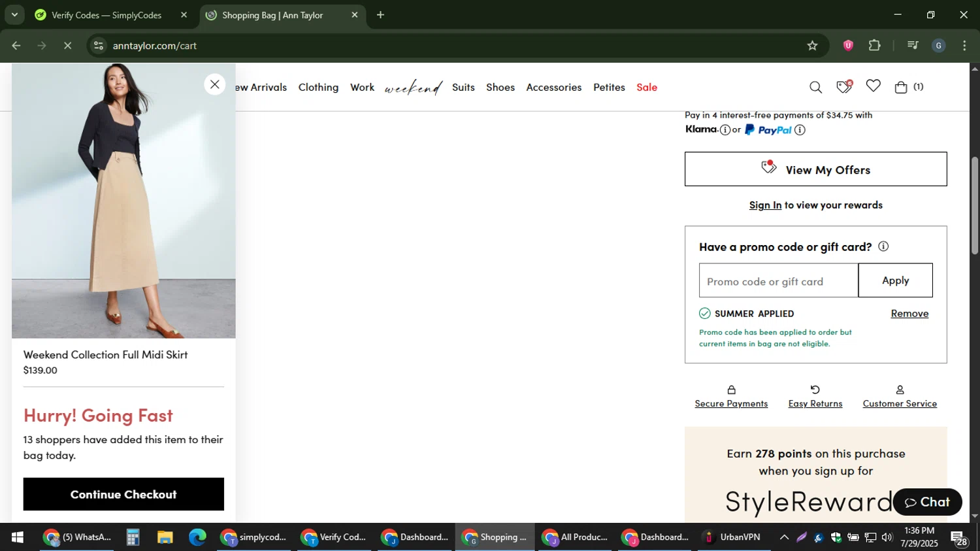The height and width of the screenshot is (551, 980).
Task: Click the PayPal info icon
Action: pos(800,130)
